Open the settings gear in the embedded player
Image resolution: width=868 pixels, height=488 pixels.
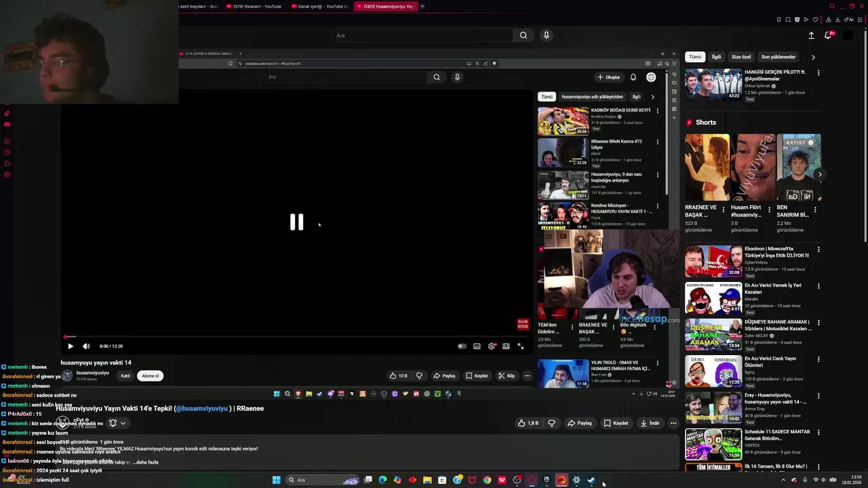click(x=492, y=346)
